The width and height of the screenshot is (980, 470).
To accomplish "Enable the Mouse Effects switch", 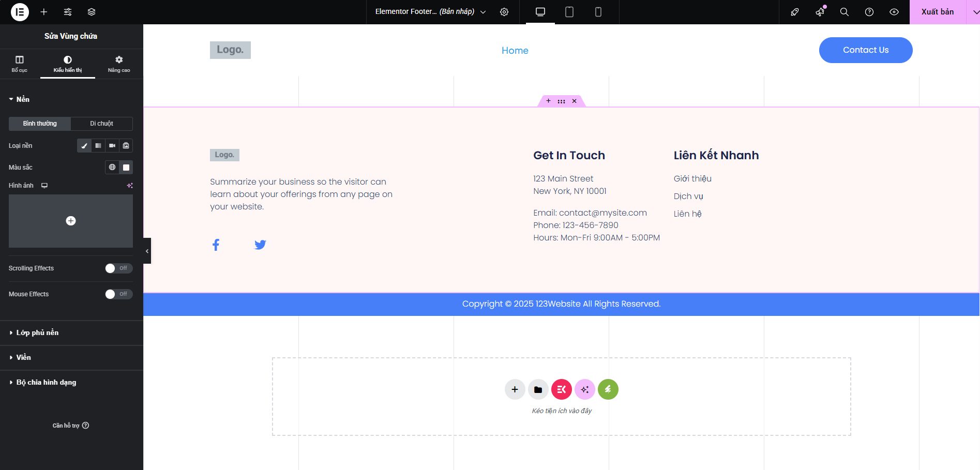I will [x=118, y=294].
